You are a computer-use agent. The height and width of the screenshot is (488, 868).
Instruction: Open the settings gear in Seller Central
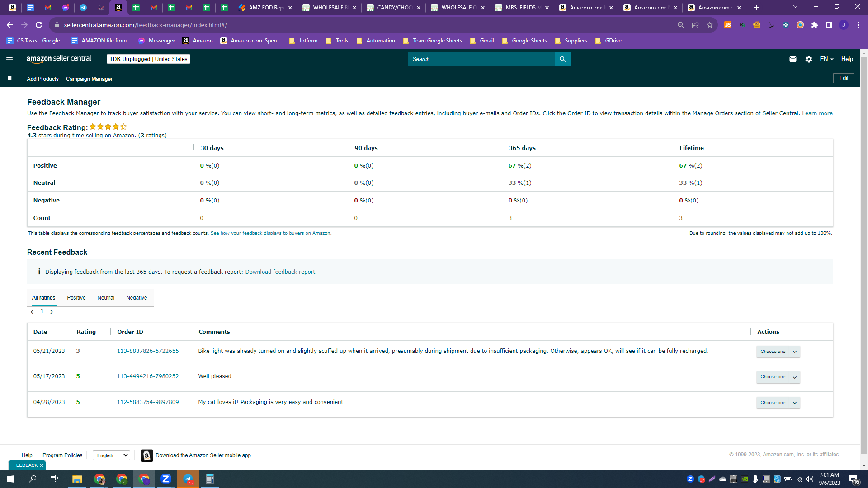(x=809, y=59)
